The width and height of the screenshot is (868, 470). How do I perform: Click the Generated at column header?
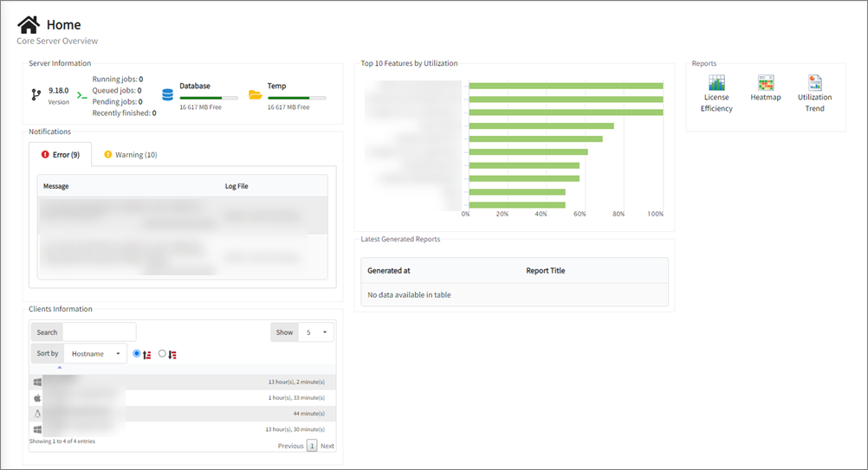pyautogui.click(x=389, y=271)
